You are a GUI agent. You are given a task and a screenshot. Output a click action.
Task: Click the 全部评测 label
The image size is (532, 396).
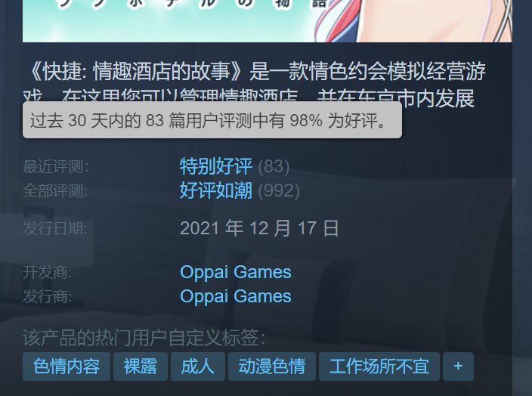[x=55, y=190]
